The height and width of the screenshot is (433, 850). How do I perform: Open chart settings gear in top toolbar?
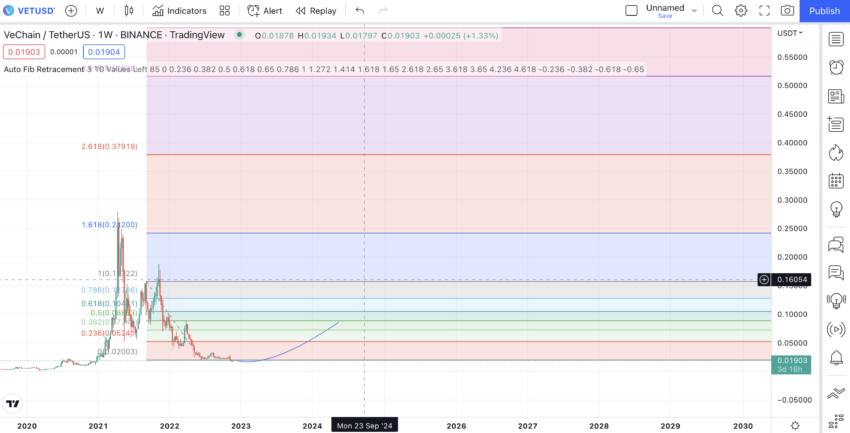click(741, 11)
